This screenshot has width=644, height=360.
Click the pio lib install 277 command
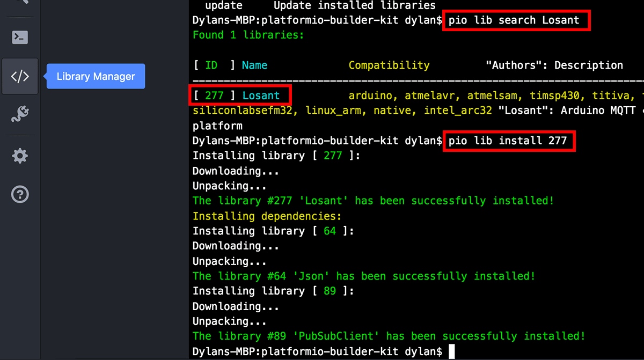(508, 141)
